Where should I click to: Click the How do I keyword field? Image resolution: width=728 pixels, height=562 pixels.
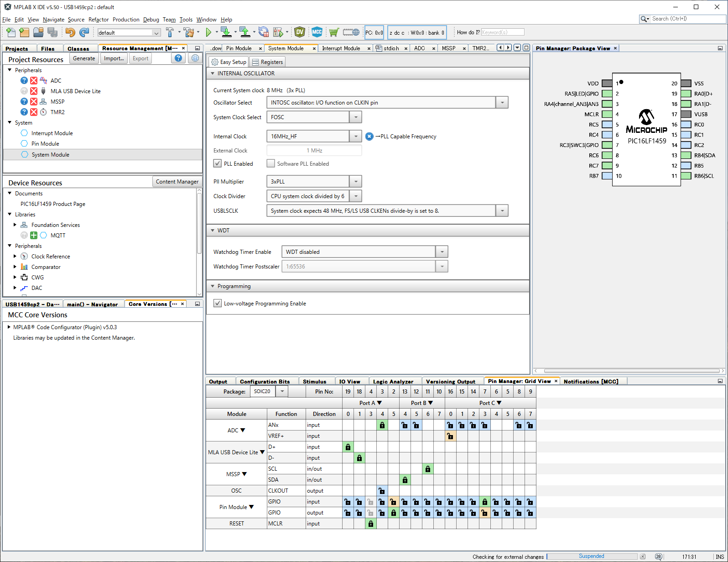point(503,32)
